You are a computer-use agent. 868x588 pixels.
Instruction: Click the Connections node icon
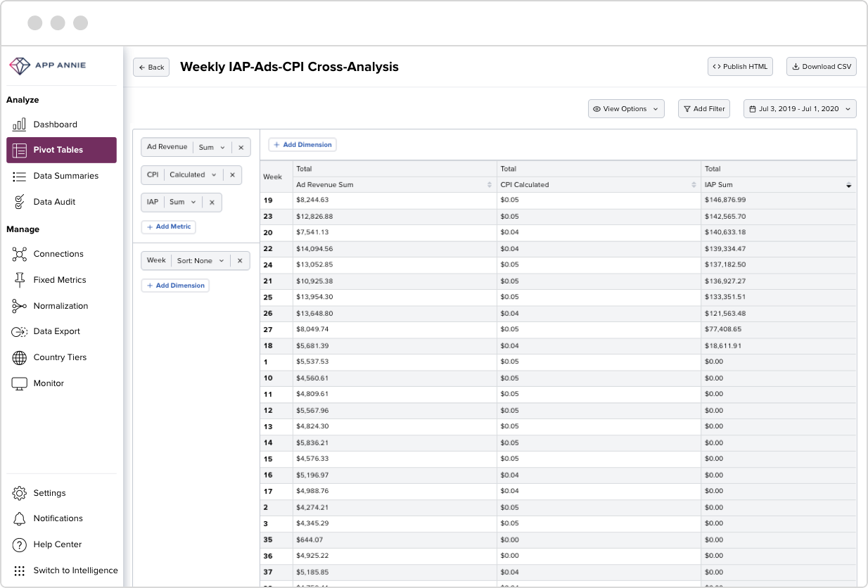pos(20,254)
